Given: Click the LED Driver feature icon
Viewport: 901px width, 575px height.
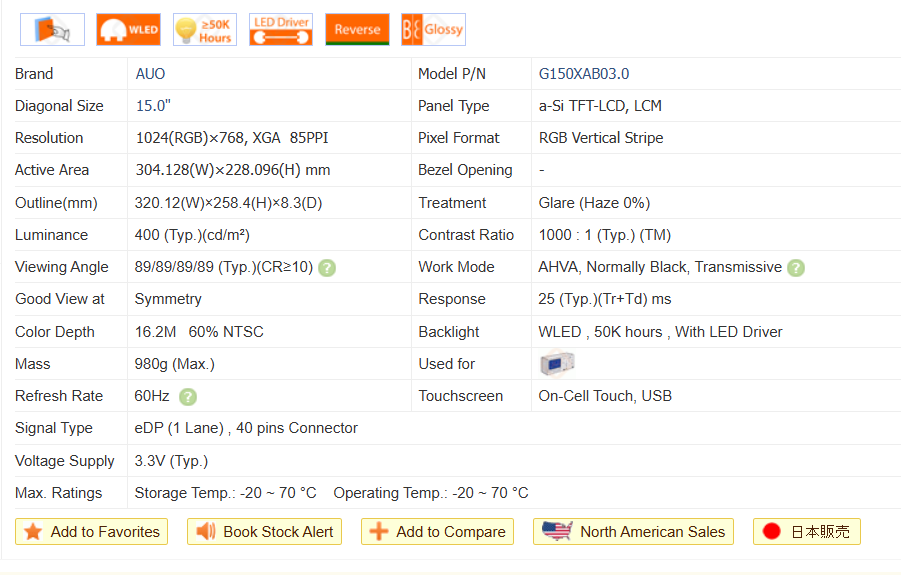Looking at the screenshot, I should tap(281, 29).
